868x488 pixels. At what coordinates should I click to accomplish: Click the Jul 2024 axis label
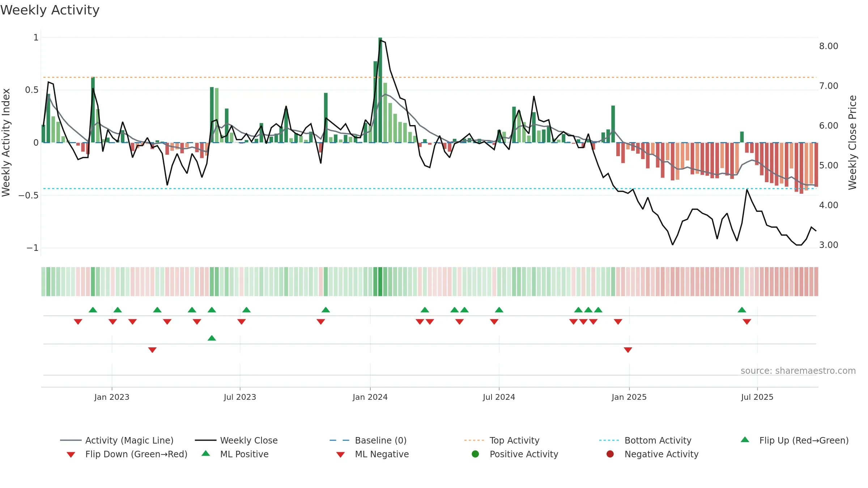coord(499,397)
